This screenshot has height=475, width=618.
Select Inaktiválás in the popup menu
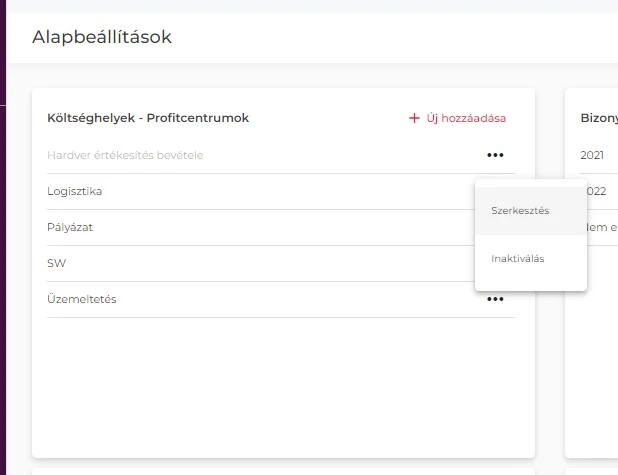(x=518, y=259)
